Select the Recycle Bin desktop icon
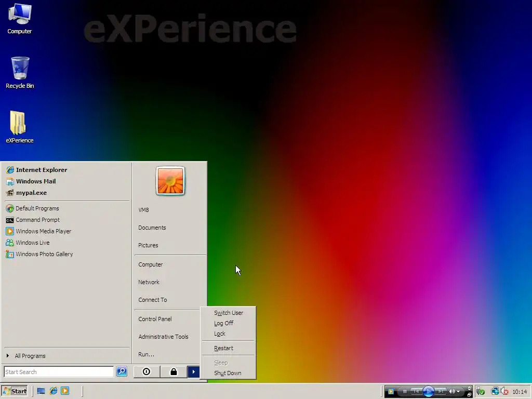 [20, 73]
